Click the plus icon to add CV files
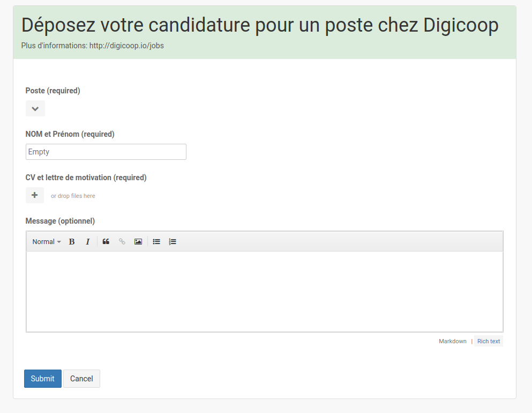The height and width of the screenshot is (413, 532). (35, 195)
